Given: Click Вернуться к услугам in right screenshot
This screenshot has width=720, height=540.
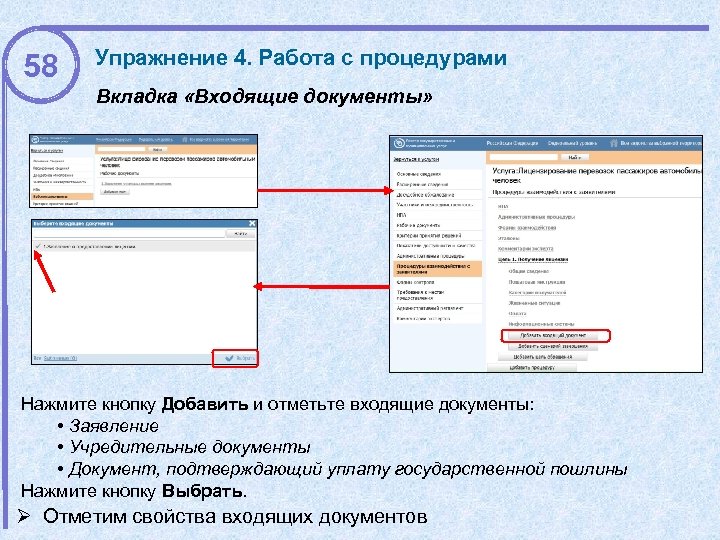Looking at the screenshot, I should coord(416,159).
